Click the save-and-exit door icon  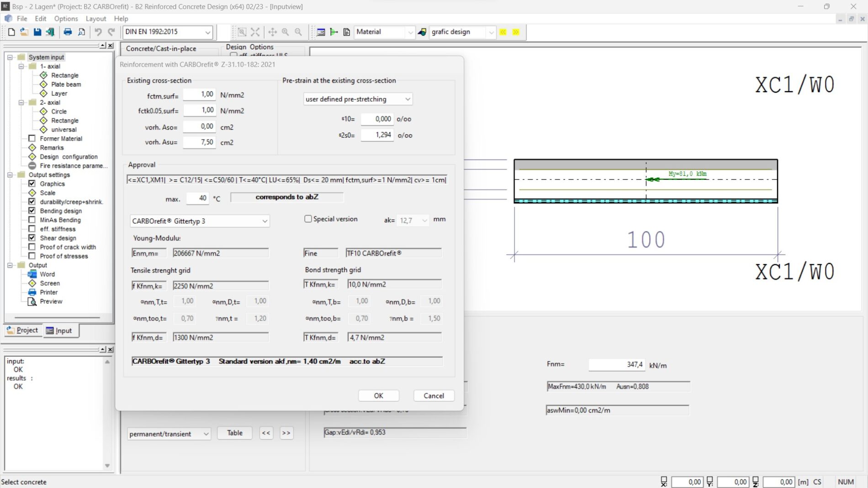[50, 32]
